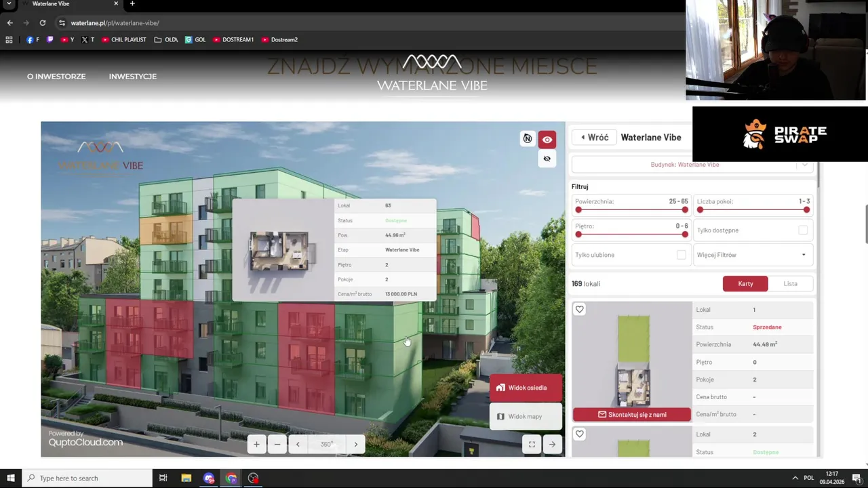Click right handle of Liczba pokoi slider
Screen dimensions: 868x488
(x=806, y=210)
